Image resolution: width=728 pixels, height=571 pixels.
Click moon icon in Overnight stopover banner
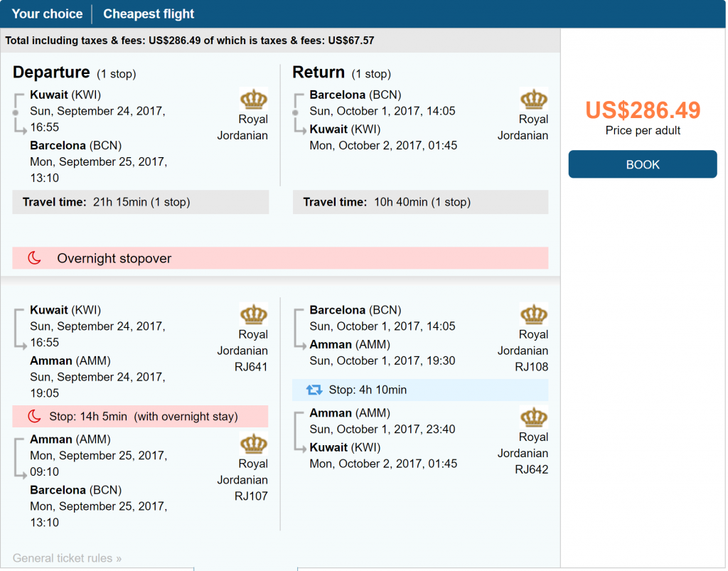[x=35, y=258]
